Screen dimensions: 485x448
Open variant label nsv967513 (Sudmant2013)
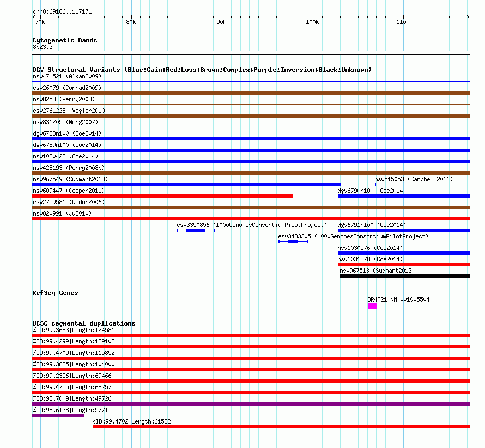(x=377, y=271)
